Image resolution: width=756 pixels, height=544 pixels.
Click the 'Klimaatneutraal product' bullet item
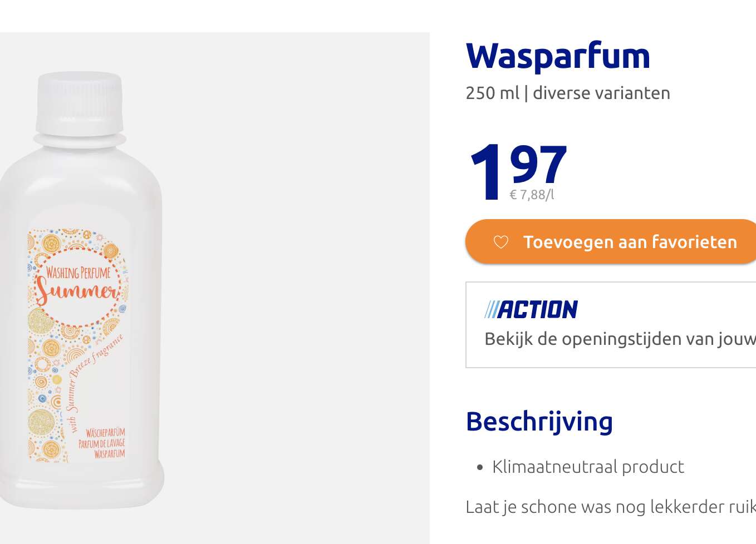tap(588, 467)
